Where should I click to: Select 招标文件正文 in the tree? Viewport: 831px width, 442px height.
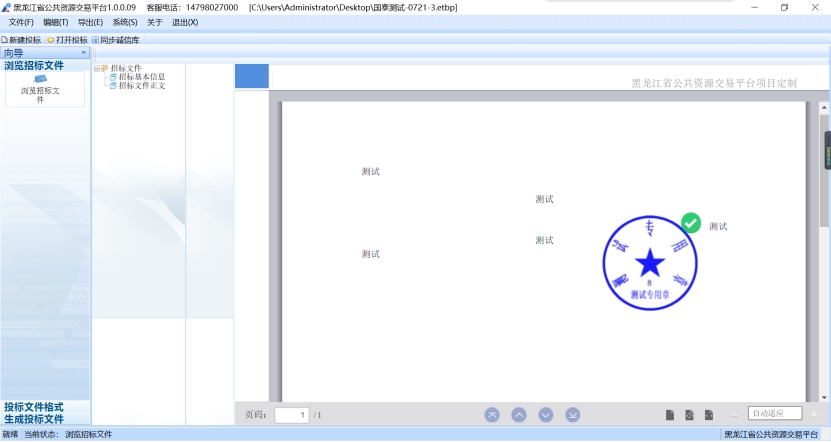pos(141,86)
